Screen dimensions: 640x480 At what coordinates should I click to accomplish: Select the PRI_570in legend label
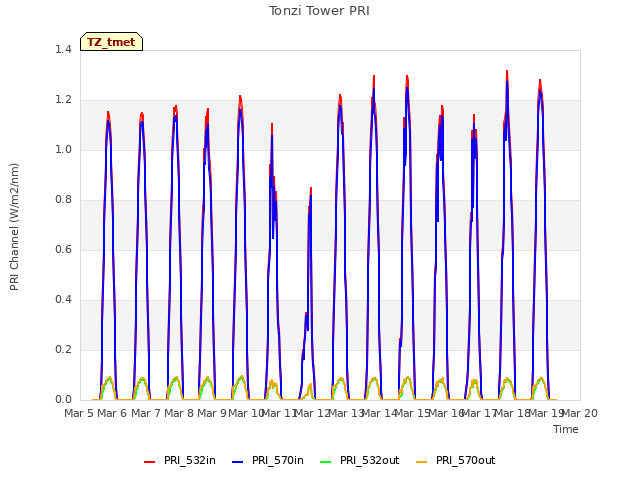(278, 460)
